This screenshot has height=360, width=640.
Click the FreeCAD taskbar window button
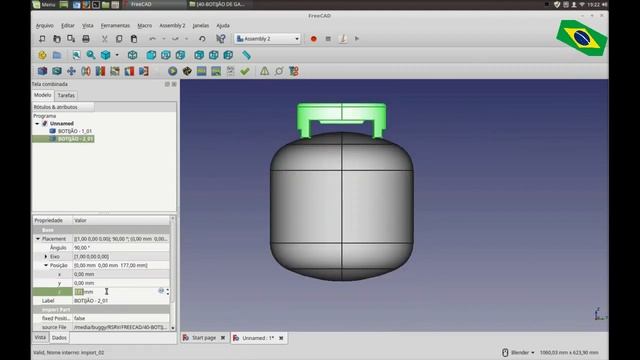coord(154,4)
